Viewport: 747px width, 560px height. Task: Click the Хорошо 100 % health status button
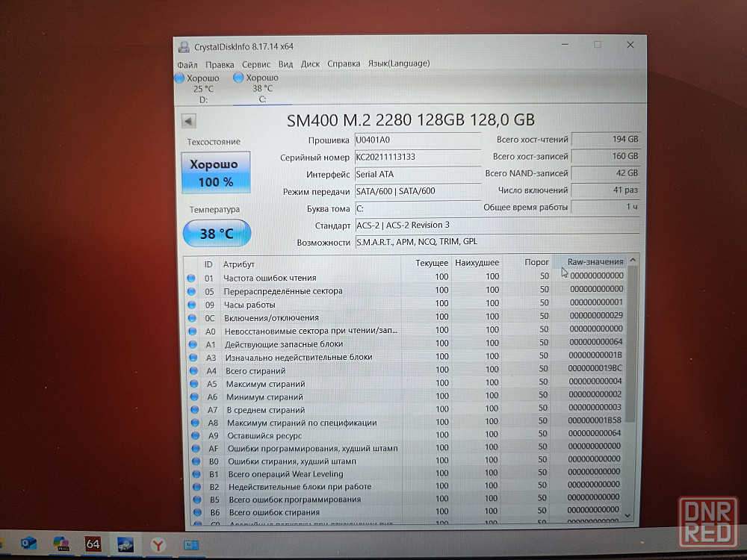click(x=216, y=172)
